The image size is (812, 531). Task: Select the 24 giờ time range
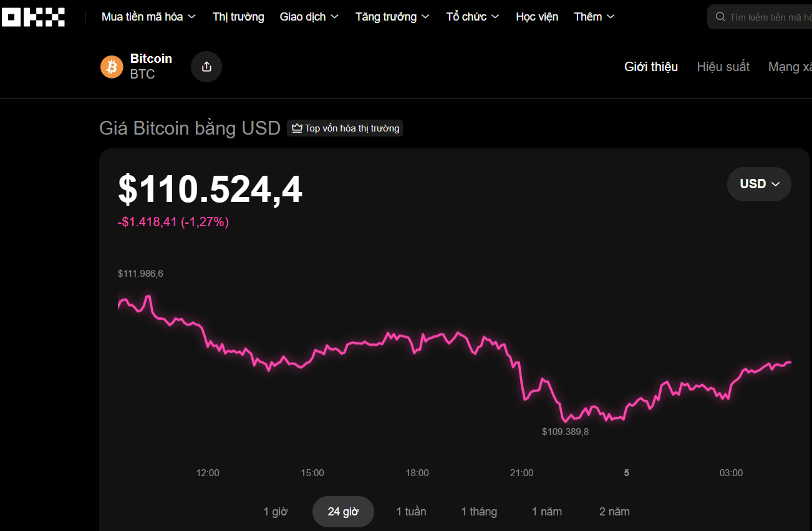[x=343, y=512]
